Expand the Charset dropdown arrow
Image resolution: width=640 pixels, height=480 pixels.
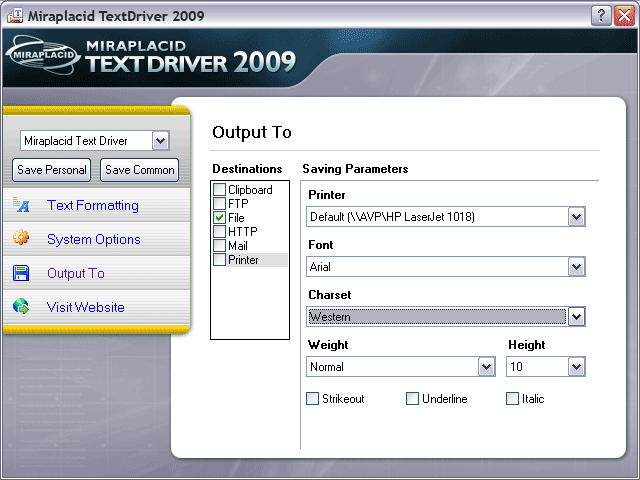[576, 317]
